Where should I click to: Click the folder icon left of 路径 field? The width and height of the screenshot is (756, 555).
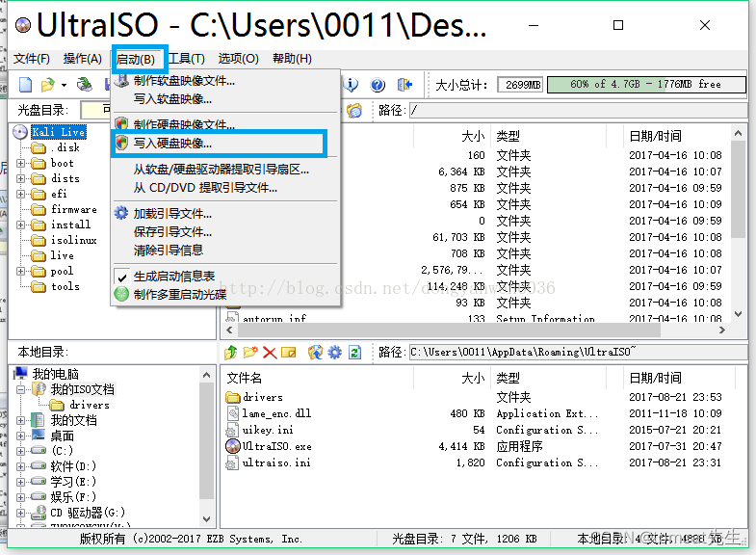354,111
